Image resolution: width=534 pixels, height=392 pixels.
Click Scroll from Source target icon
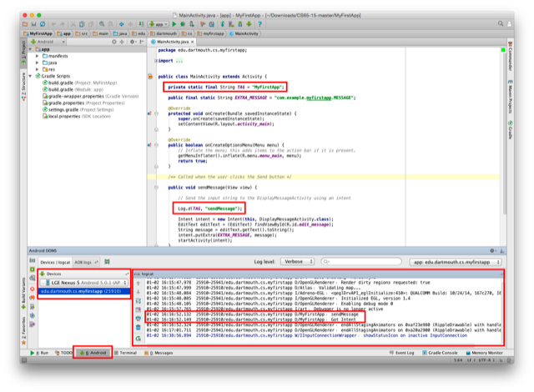[114, 42]
